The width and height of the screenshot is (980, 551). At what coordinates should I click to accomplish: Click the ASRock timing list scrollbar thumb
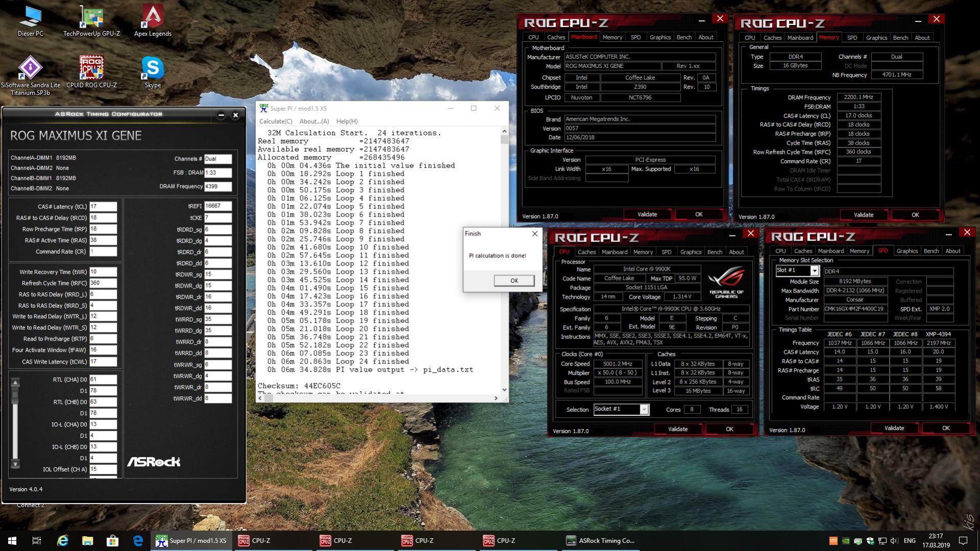15,395
